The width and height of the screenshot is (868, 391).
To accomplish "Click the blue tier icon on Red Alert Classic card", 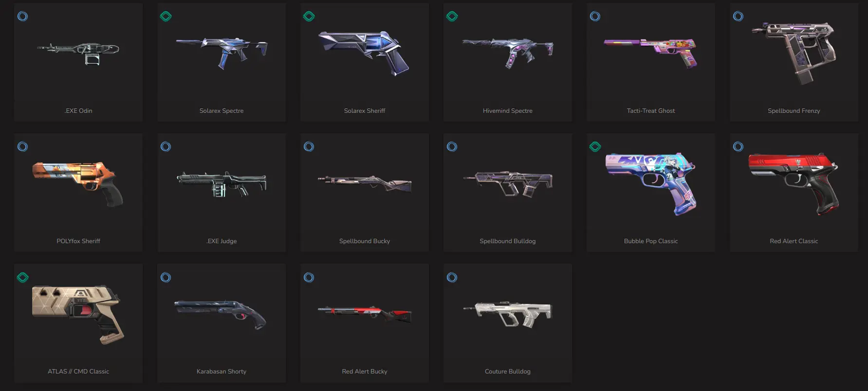I will (x=738, y=147).
